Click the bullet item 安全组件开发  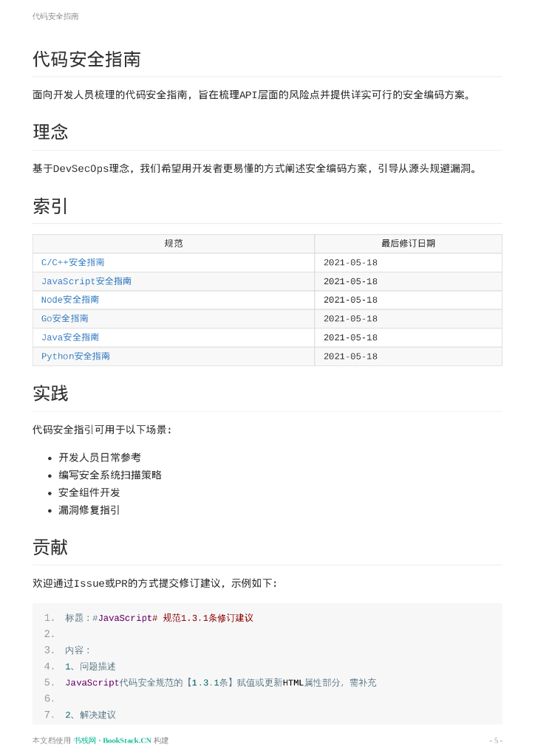click(89, 492)
